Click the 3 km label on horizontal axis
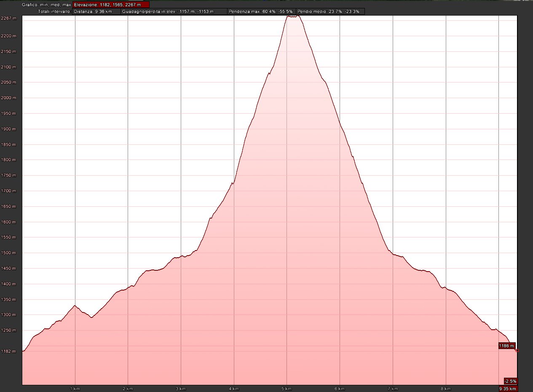 [x=181, y=389]
